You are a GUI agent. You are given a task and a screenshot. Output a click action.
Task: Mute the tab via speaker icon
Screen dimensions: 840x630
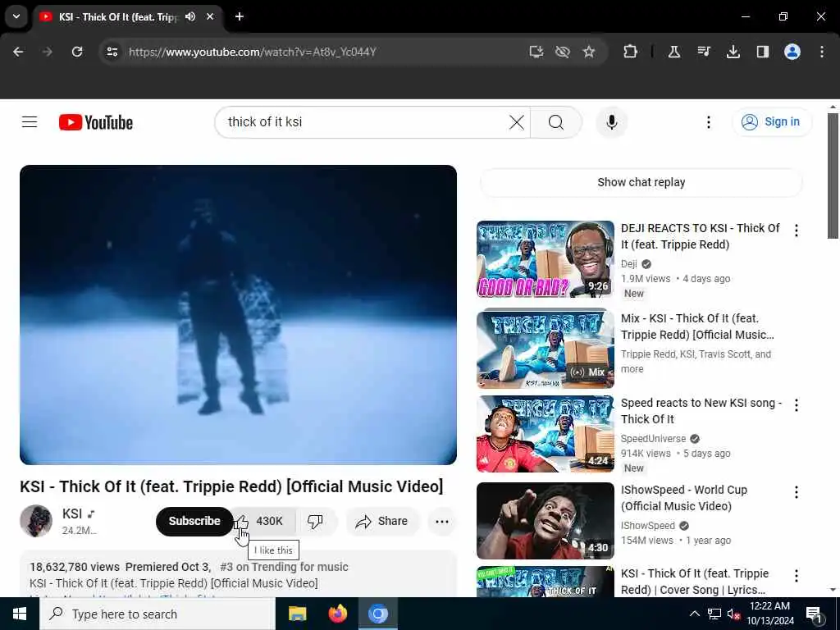point(190,16)
